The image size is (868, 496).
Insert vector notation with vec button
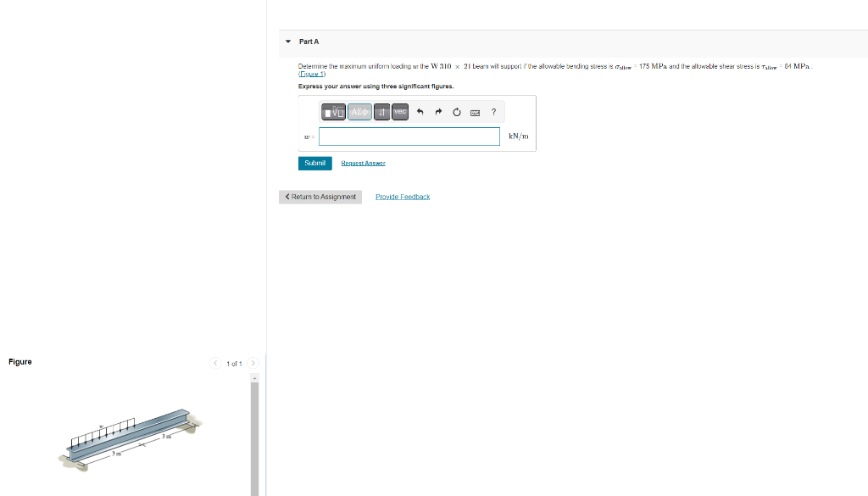[x=400, y=112]
